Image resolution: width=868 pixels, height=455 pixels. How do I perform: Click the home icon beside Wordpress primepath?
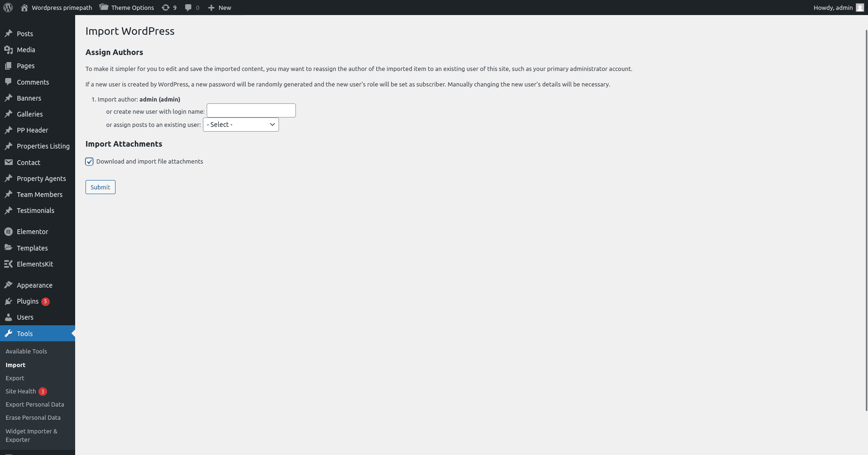[24, 8]
